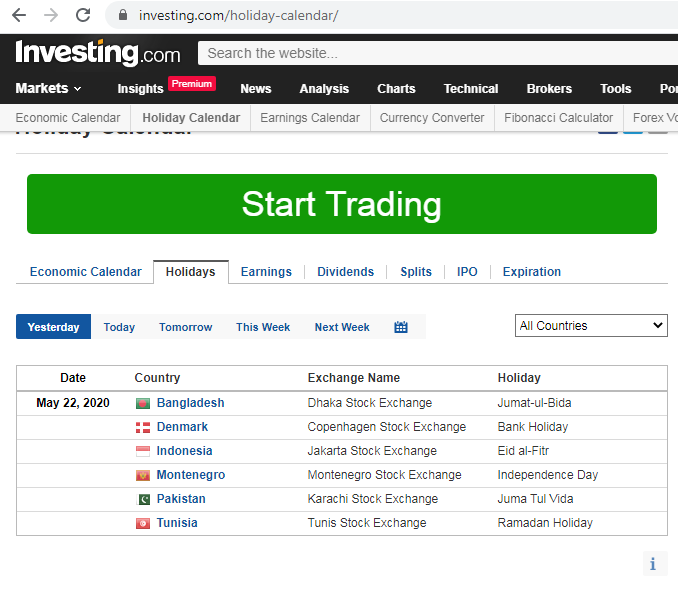Open the Montenegro country link
The height and width of the screenshot is (614, 678).
(x=191, y=475)
